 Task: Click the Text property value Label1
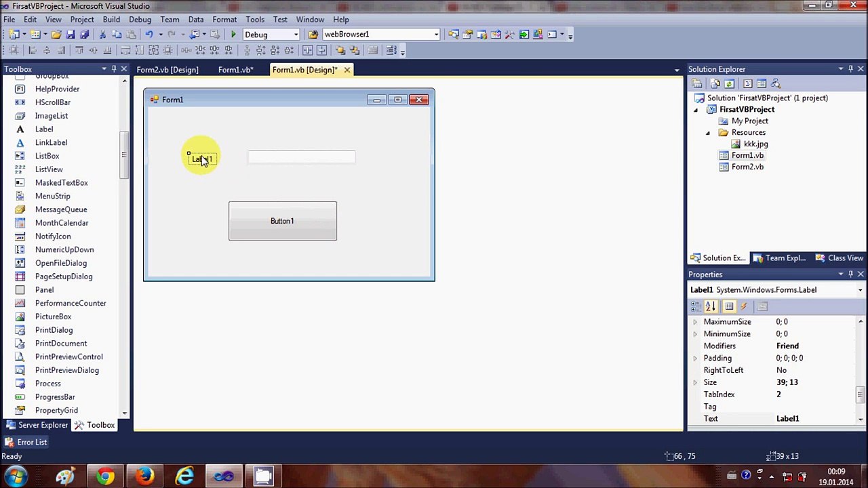(x=787, y=419)
